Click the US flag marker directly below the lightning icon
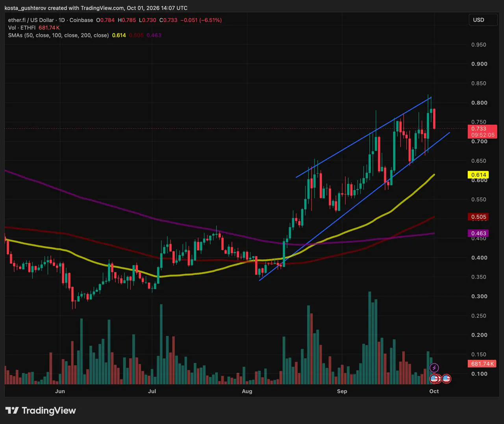 point(434,379)
